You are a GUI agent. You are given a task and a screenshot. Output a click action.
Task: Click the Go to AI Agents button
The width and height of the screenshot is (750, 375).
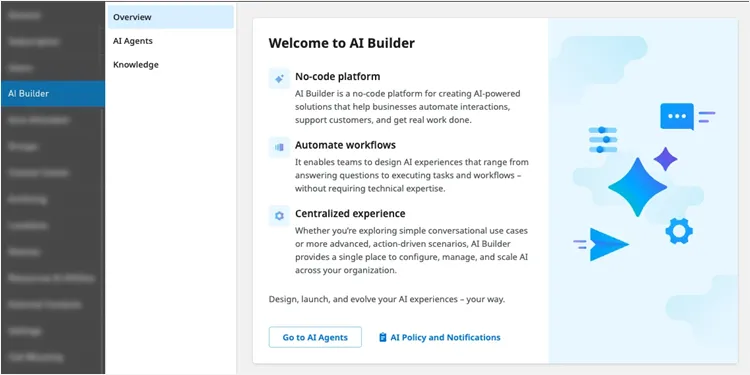click(315, 337)
